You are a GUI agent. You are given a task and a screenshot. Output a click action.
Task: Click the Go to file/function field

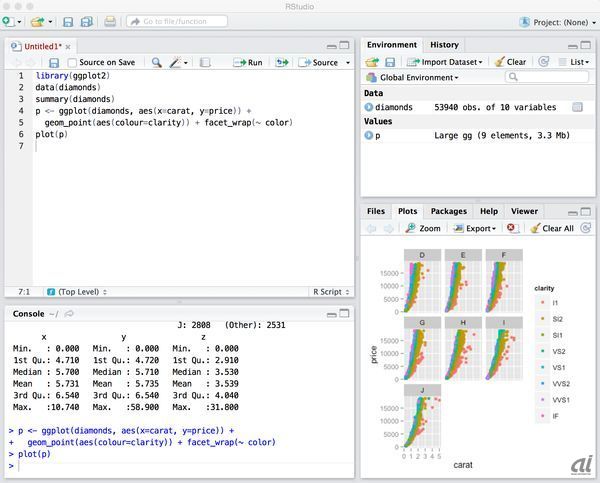[170, 21]
